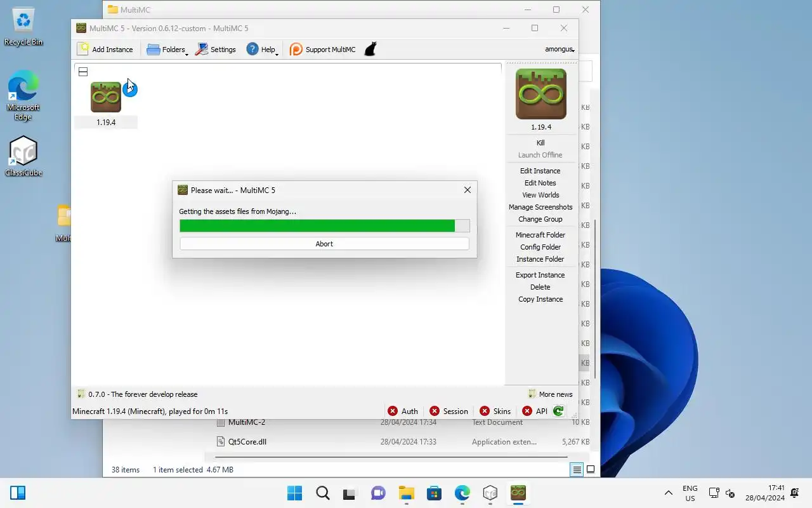This screenshot has width=812, height=508.
Task: Click Manage Screenshots in the sidebar
Action: pos(540,207)
